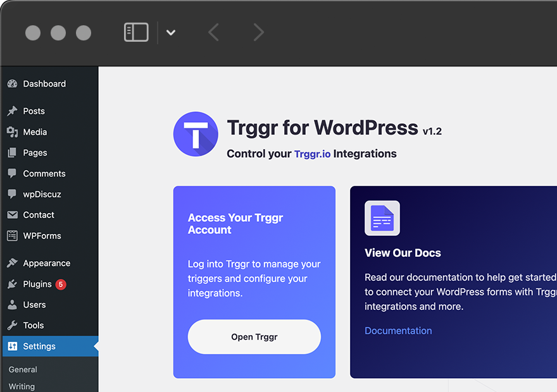Select Pages in the admin menu
The height and width of the screenshot is (392, 557).
(x=49, y=152)
